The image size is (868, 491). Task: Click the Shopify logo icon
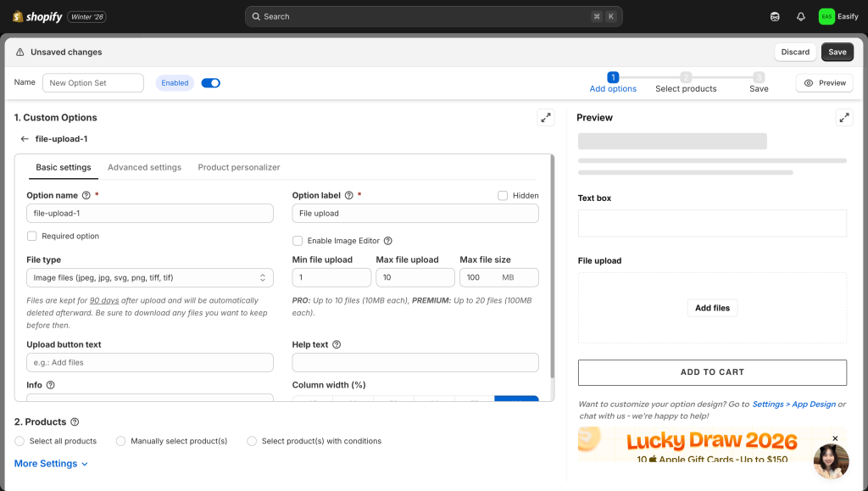(x=19, y=16)
